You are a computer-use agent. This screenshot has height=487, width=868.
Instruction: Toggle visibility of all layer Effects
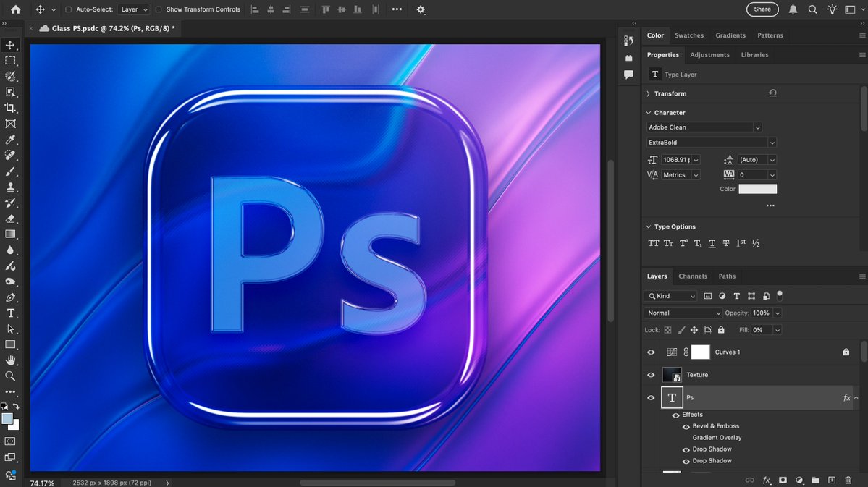(x=676, y=415)
